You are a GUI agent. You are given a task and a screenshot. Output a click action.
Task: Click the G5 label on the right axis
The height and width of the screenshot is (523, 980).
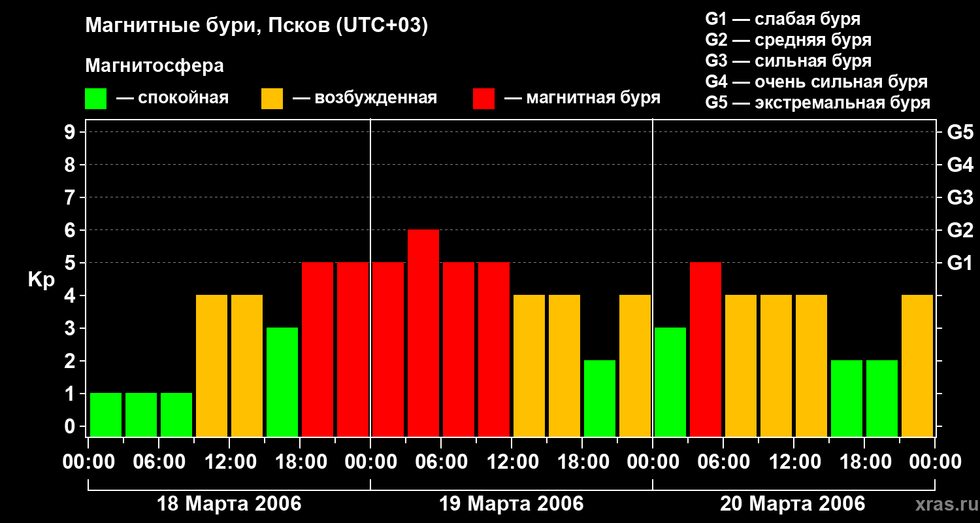[960, 132]
